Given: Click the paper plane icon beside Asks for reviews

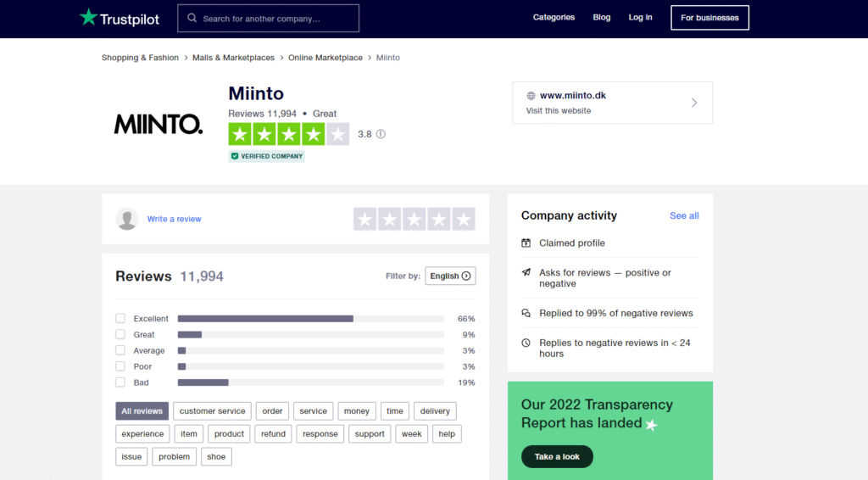Looking at the screenshot, I should tap(526, 272).
